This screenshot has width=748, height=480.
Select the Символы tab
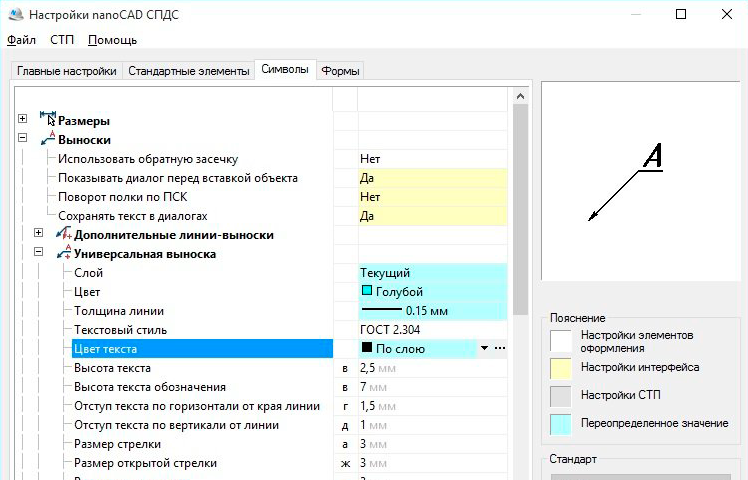point(285,70)
